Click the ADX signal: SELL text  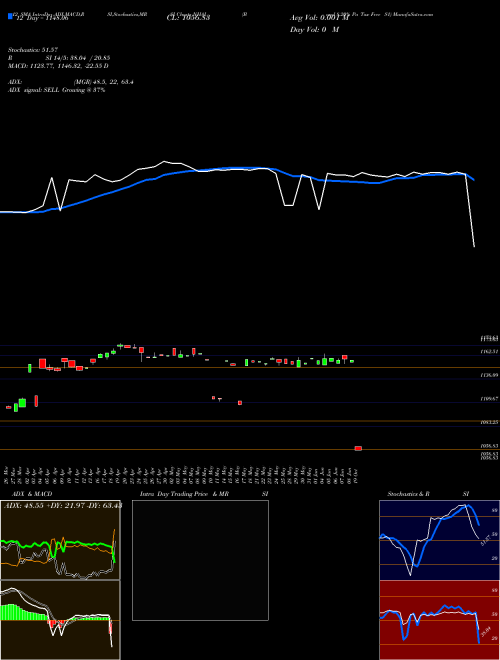[x=56, y=90]
